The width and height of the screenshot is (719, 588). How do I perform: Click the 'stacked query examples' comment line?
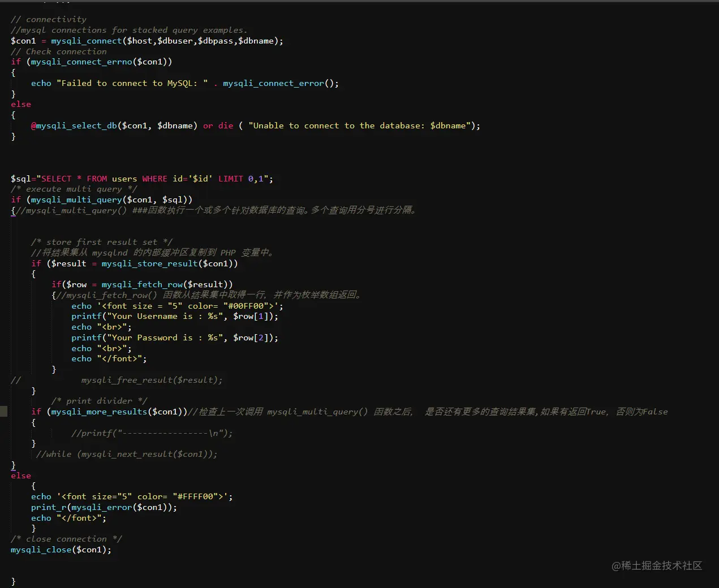(x=129, y=30)
